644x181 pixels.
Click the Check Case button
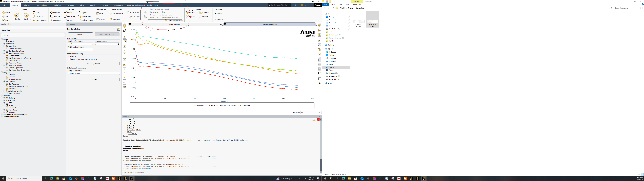point(80,34)
